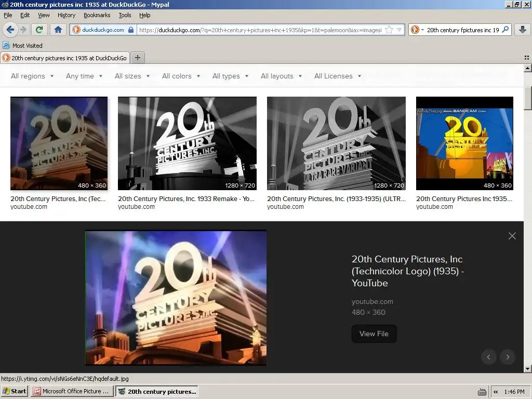Close the image detail panel
This screenshot has height=399, width=532.
point(512,236)
